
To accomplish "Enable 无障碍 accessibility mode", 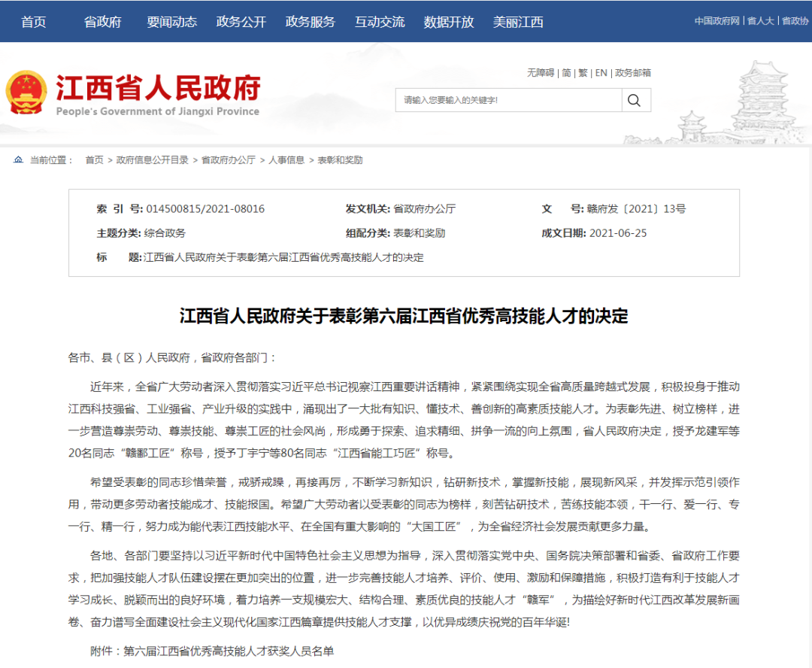I will pos(540,73).
